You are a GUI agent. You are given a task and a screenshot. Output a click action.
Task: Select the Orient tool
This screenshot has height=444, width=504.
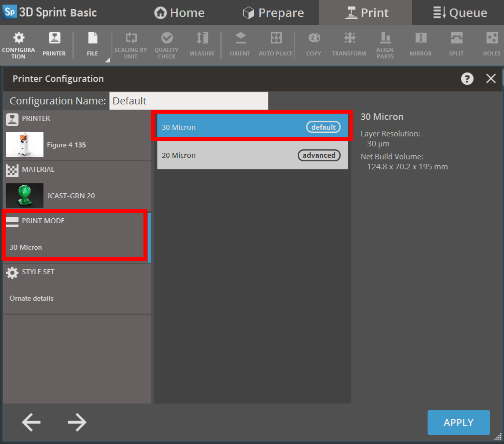[240, 44]
